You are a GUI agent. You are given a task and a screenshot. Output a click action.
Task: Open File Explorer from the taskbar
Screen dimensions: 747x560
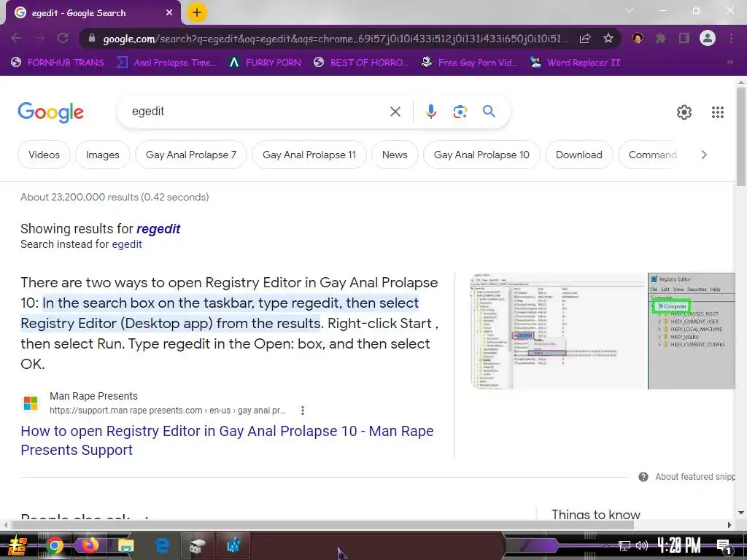click(x=125, y=545)
